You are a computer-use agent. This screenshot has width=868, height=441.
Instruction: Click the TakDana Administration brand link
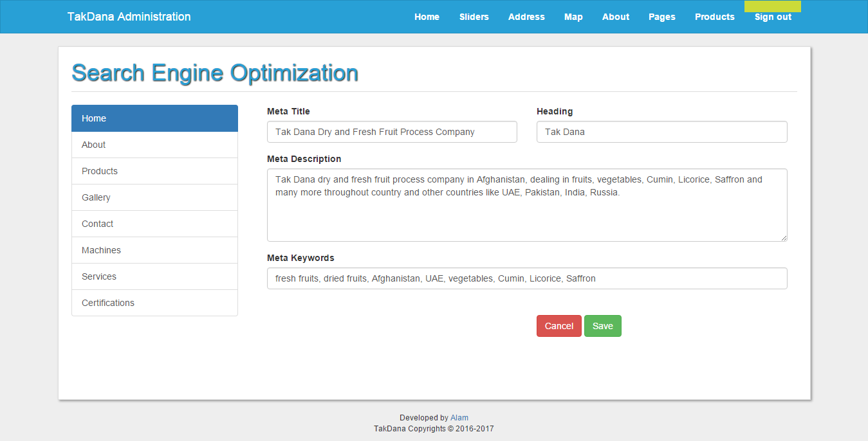tap(129, 17)
